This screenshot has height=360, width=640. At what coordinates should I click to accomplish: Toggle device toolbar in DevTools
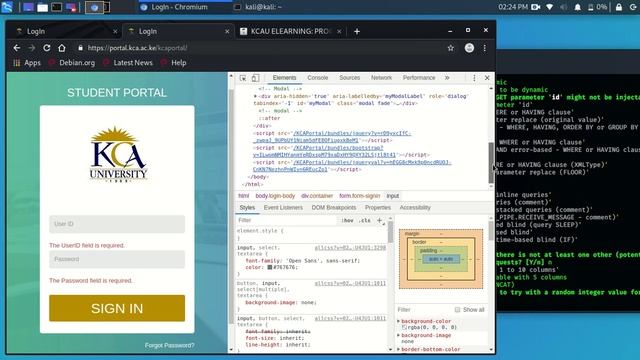tap(255, 78)
